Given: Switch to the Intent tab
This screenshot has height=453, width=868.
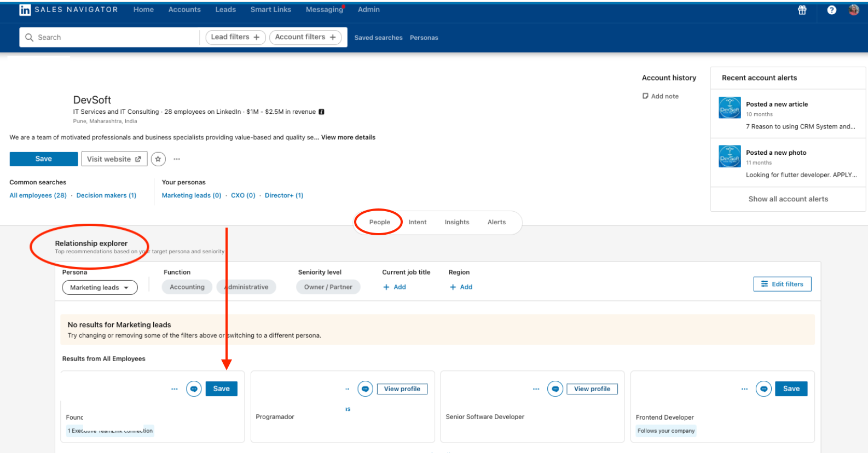Looking at the screenshot, I should [x=418, y=222].
